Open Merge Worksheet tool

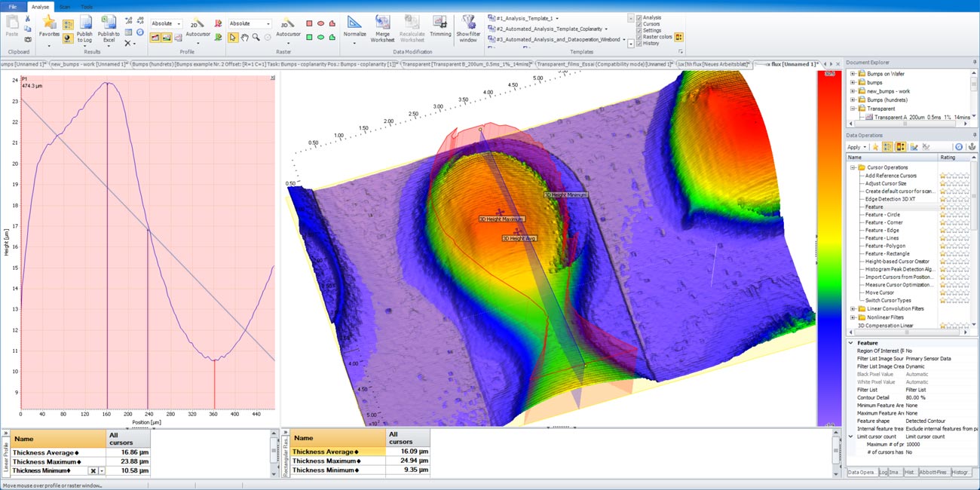382,23
